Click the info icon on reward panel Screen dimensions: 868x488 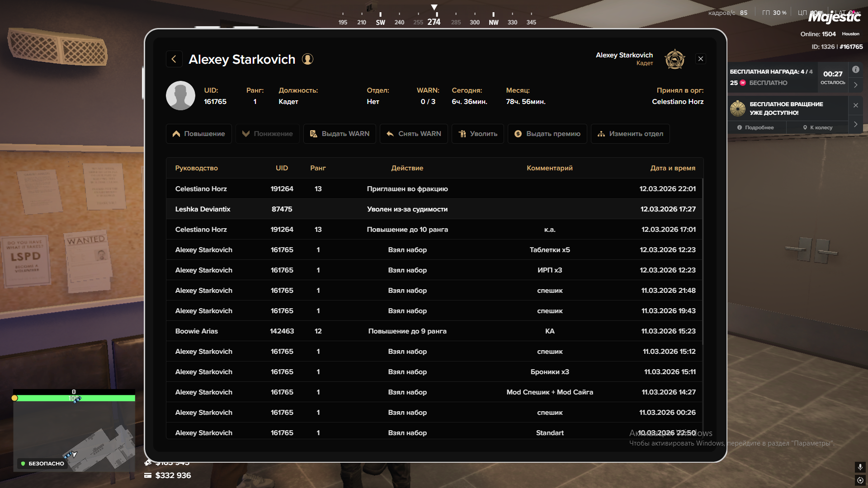pos(855,70)
